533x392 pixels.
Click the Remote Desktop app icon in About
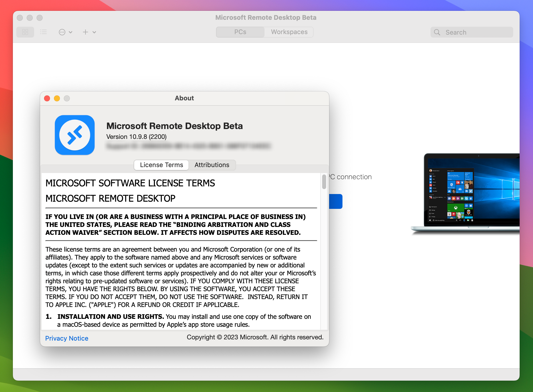tap(75, 135)
